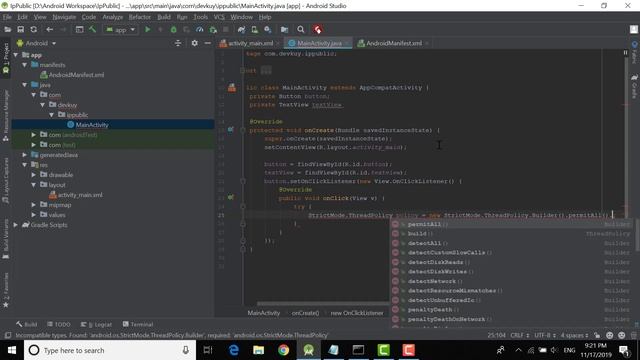640x360 pixels.
Task: Click the feedback smiley in status bar
Action: 609,335
